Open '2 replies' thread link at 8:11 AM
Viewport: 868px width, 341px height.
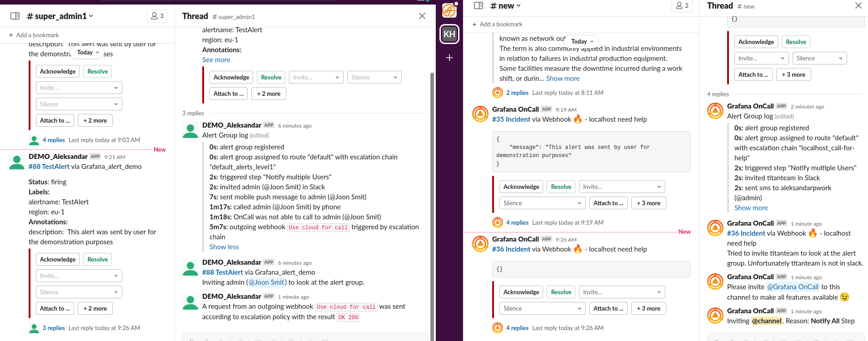tap(517, 93)
